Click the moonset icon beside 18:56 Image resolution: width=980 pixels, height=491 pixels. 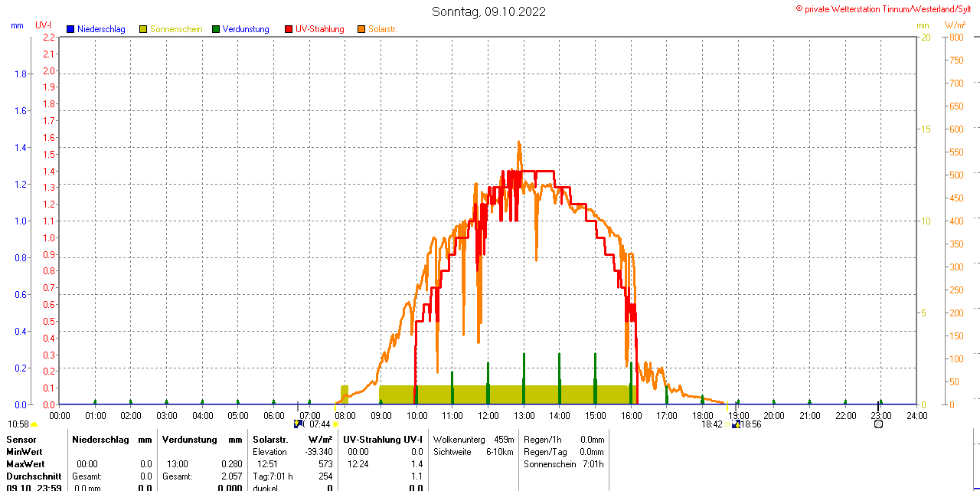736,424
